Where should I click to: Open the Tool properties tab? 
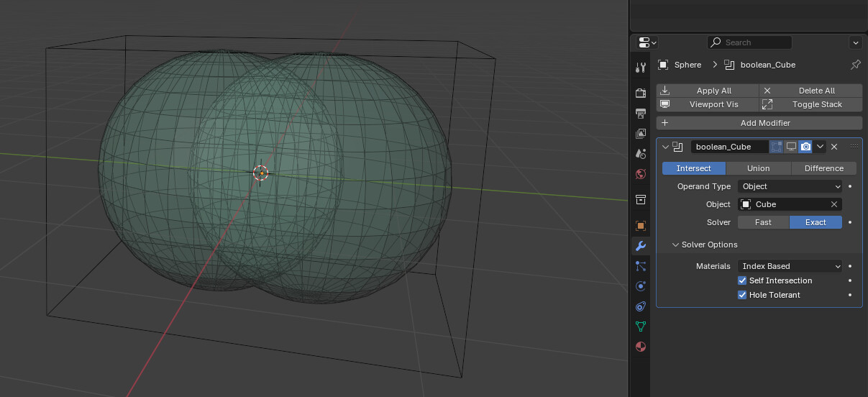[x=640, y=68]
